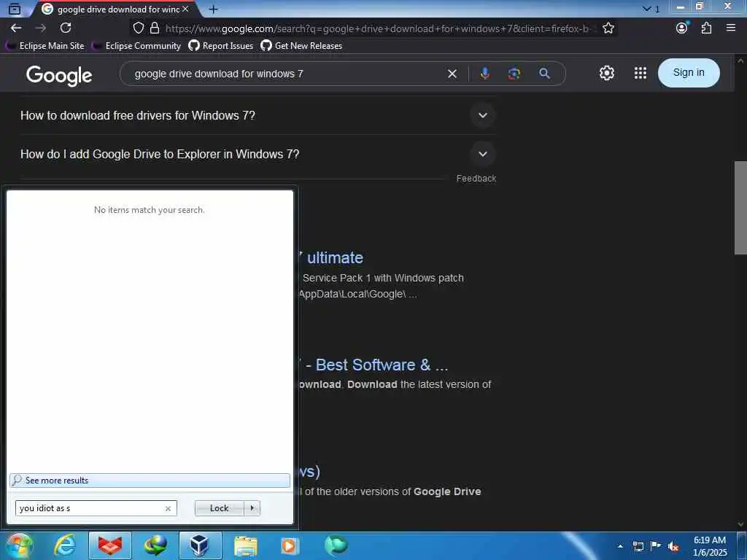Image resolution: width=747 pixels, height=560 pixels.
Task: Click the Firefox address bar URL
Action: pos(379,28)
